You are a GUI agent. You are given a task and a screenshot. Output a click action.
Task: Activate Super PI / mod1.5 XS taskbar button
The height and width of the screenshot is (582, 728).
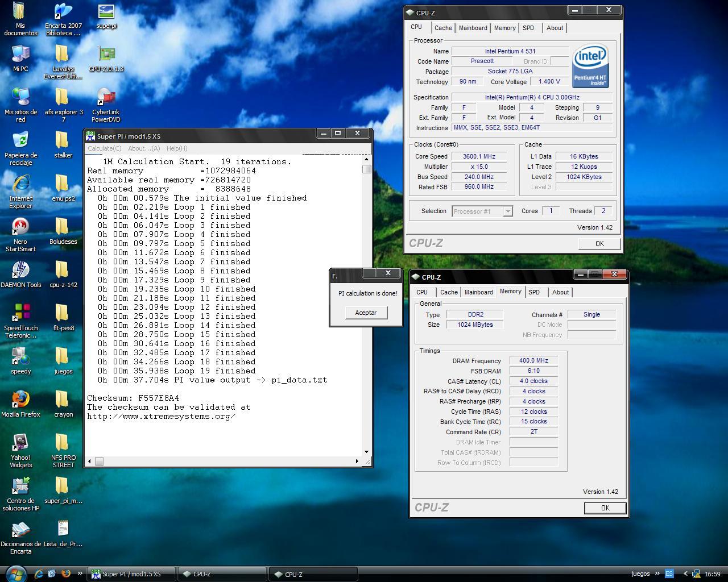click(131, 574)
